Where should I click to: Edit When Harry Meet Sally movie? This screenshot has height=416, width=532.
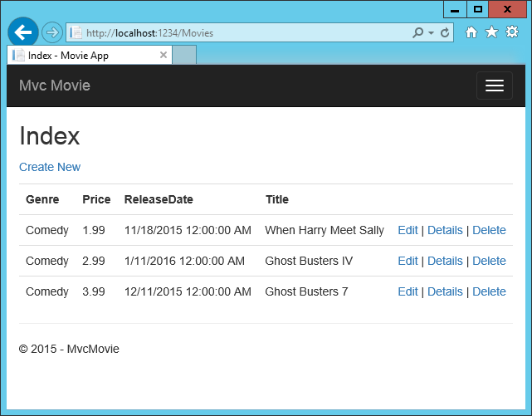tap(408, 230)
